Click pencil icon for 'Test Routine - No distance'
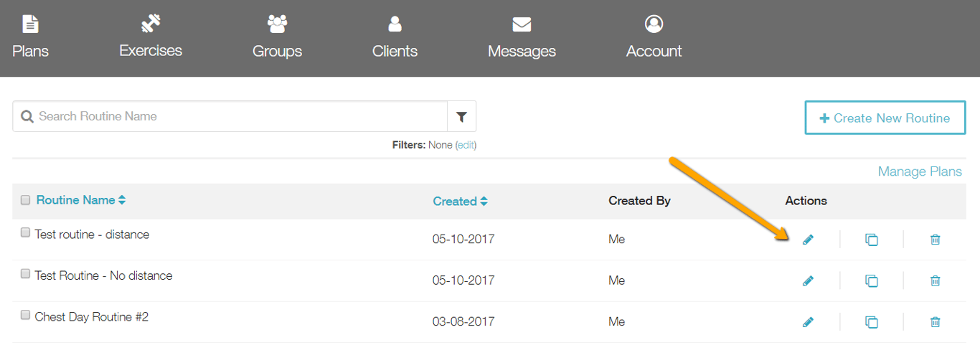The width and height of the screenshot is (980, 345). (809, 281)
